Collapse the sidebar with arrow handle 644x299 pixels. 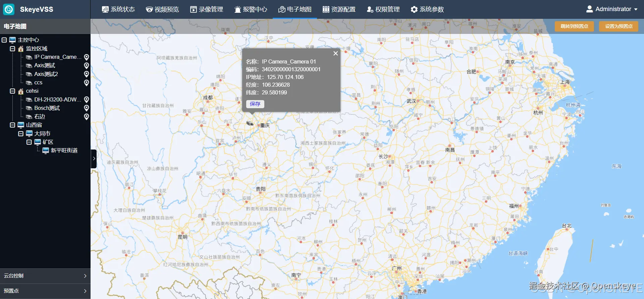[x=94, y=159]
